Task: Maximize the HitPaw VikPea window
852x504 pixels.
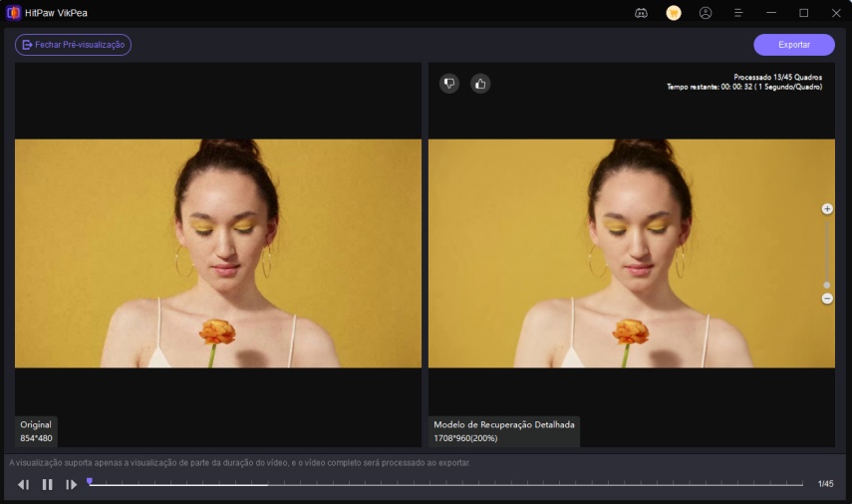Action: click(803, 13)
